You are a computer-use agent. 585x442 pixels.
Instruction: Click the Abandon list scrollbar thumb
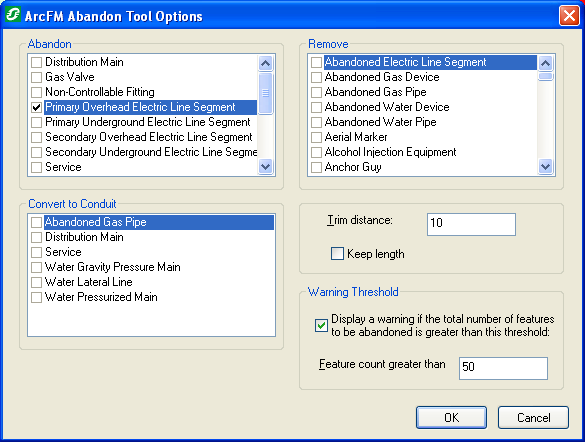[265, 93]
